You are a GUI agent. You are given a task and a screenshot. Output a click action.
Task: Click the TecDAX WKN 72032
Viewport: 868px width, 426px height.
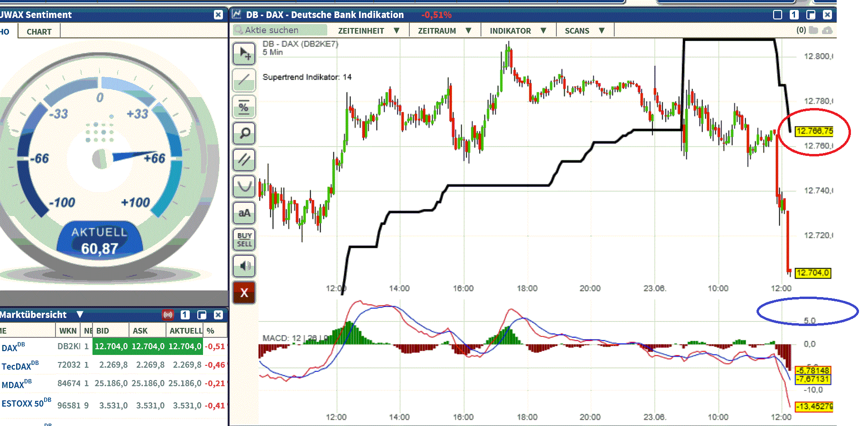[69, 365]
